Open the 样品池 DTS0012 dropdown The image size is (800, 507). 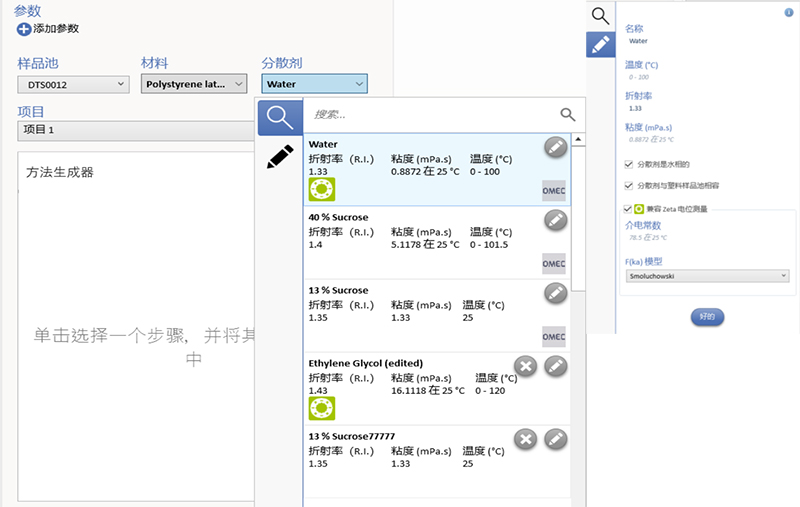[73, 84]
